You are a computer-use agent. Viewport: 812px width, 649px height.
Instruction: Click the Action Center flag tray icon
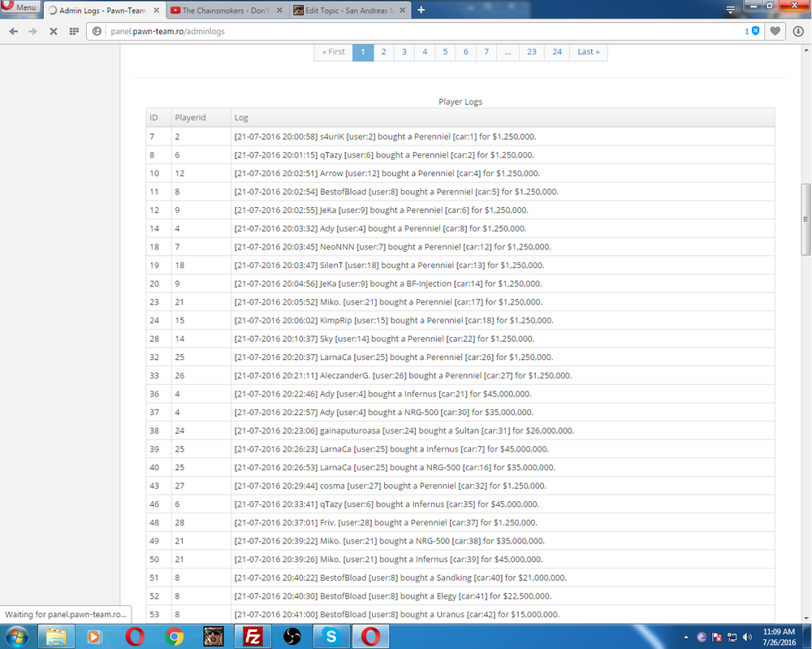click(717, 637)
